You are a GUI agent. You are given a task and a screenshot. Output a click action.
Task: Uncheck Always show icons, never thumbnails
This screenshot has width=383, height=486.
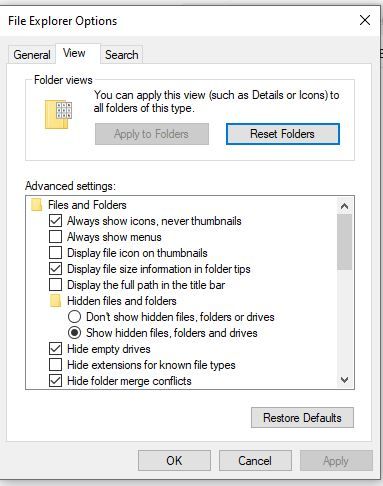(55, 221)
